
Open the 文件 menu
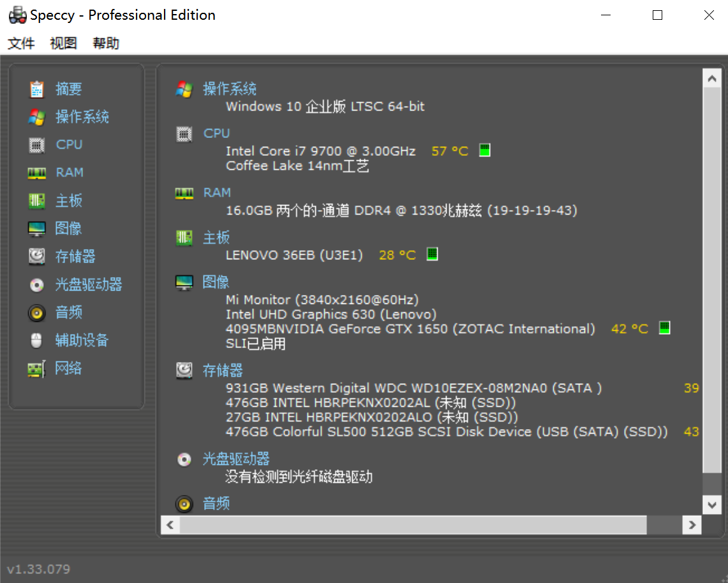[x=21, y=43]
